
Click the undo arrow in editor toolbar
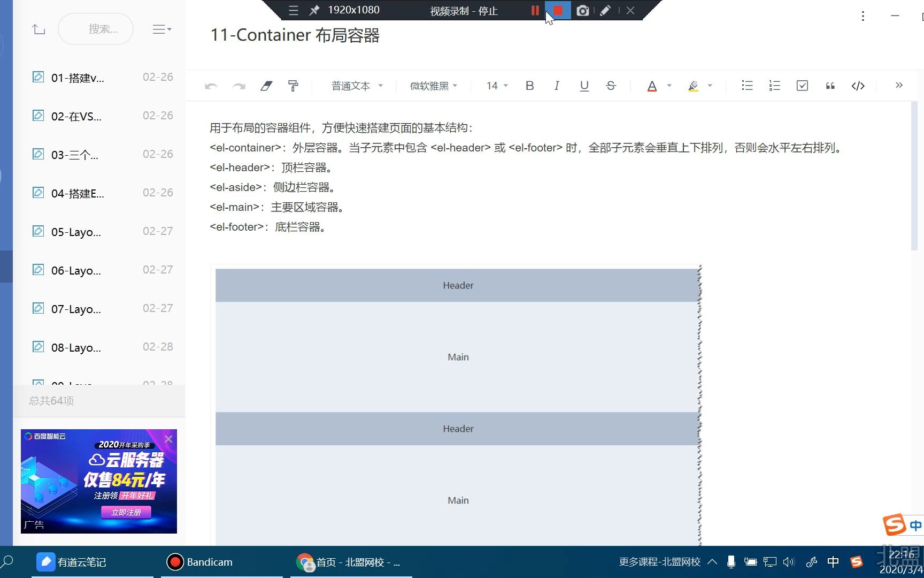[211, 86]
